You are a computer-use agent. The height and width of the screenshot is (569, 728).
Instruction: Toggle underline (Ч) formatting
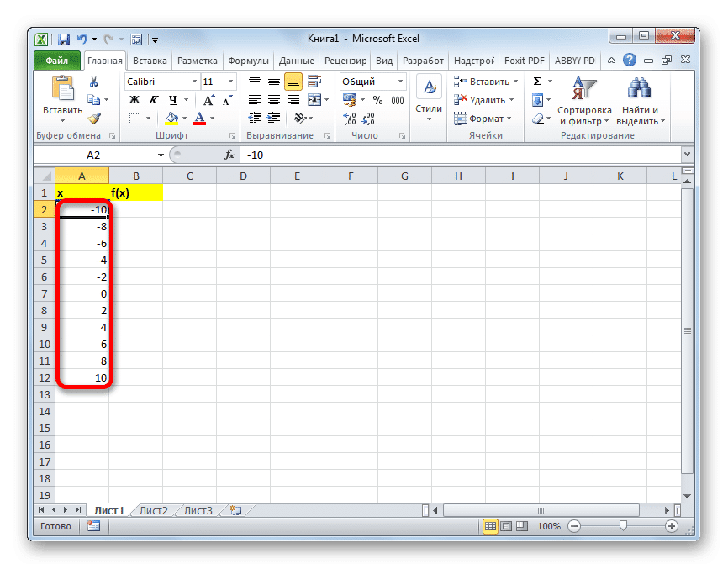click(173, 100)
